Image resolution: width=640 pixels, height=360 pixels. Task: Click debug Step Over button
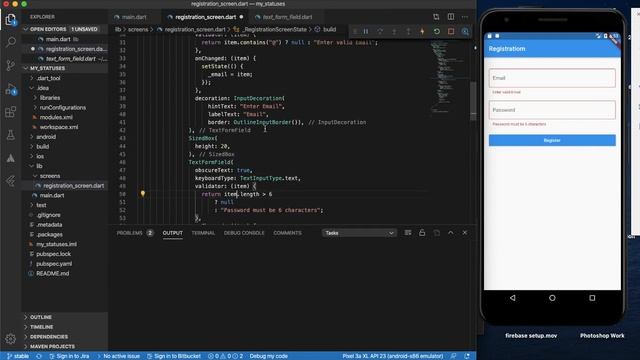[x=380, y=31]
